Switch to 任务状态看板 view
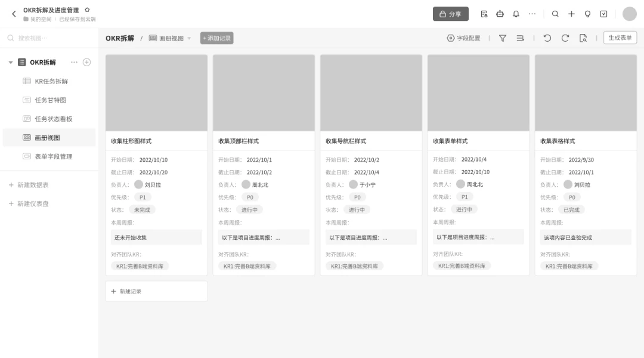Screen dimensions: 644x358 [x=54, y=119]
